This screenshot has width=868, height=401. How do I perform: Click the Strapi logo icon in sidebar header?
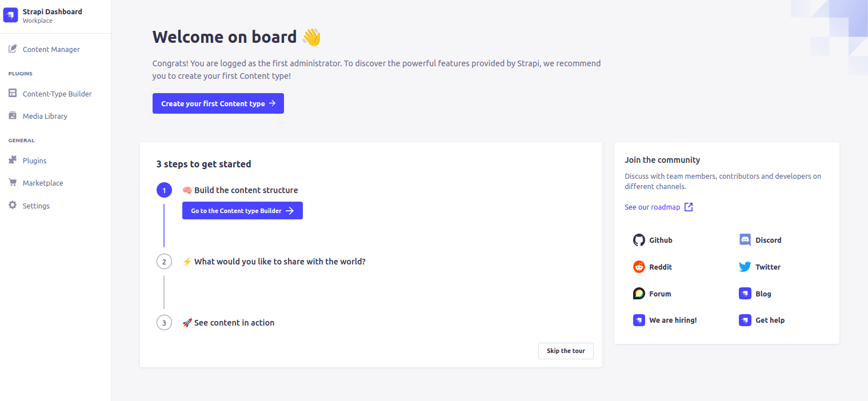pos(11,15)
